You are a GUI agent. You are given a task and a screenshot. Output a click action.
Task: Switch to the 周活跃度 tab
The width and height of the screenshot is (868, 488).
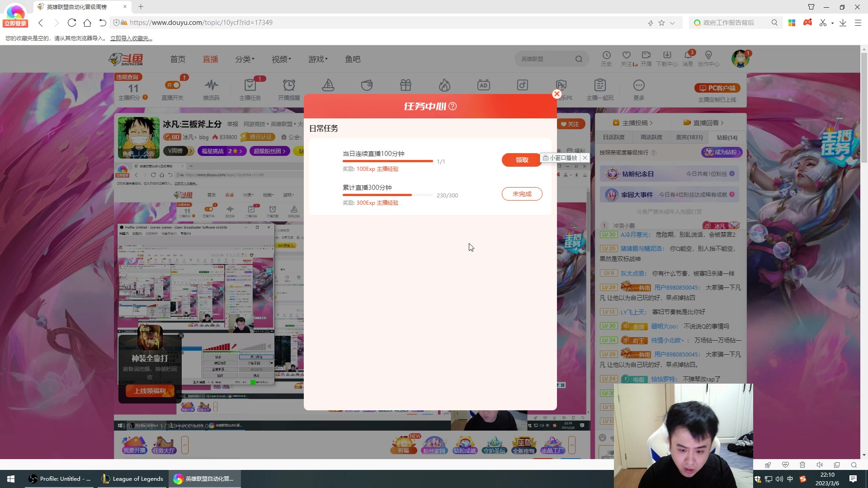pos(651,137)
